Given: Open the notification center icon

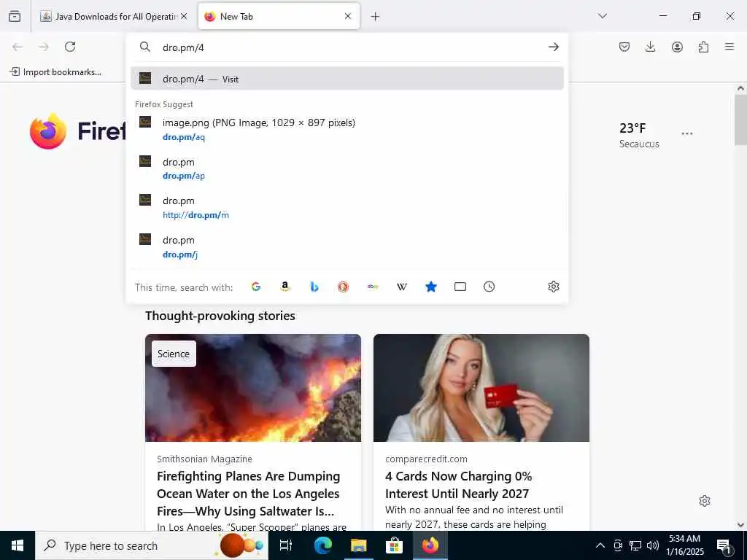Looking at the screenshot, I should (724, 546).
